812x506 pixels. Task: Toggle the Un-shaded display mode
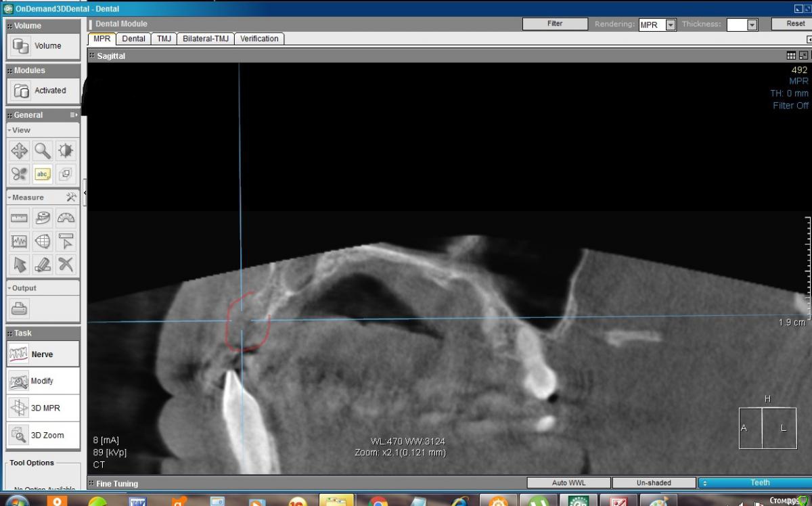tap(654, 483)
